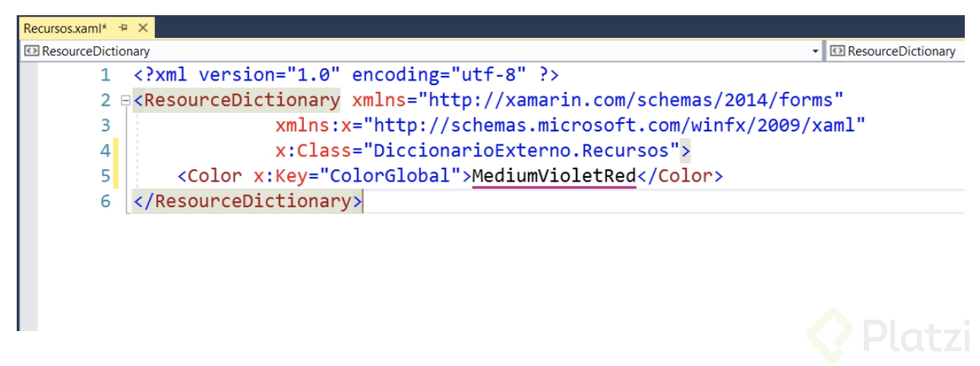Click the element icon in right navigation bar
The width and height of the screenshot is (980, 366).
coord(838,52)
